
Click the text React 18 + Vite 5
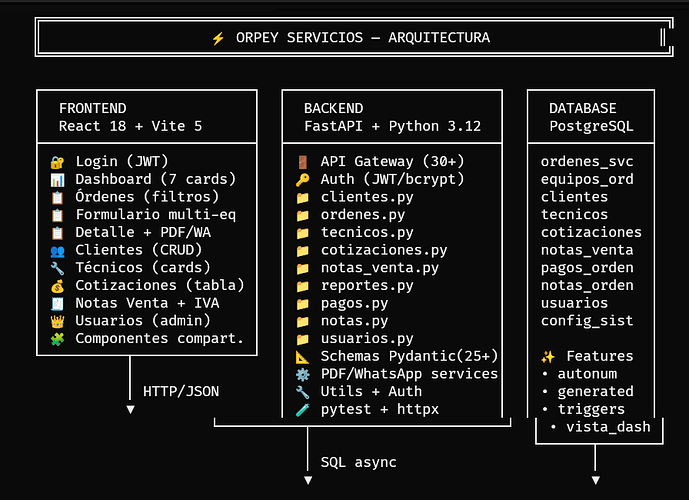point(131,126)
